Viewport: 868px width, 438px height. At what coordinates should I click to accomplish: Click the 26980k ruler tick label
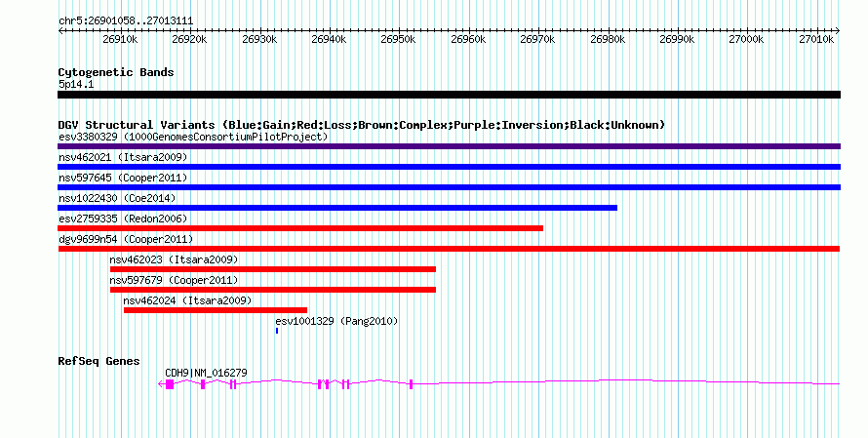pyautogui.click(x=608, y=39)
